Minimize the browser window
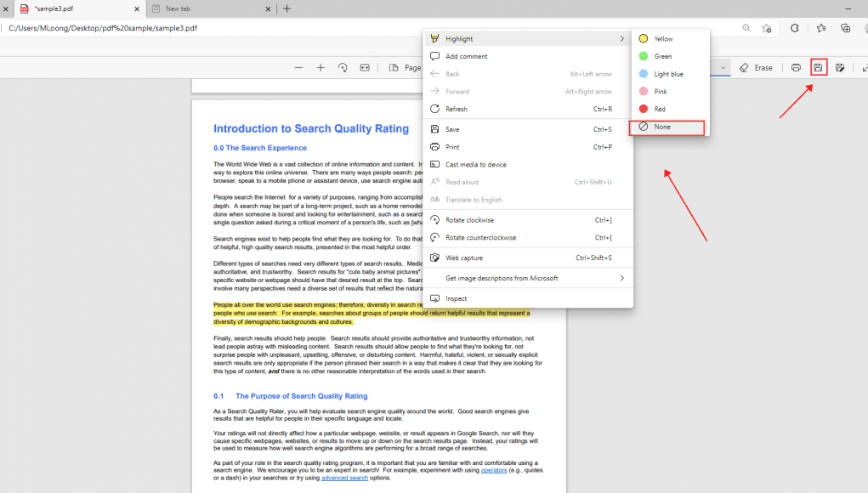Viewport: 868px width, 493px height. [x=848, y=8]
